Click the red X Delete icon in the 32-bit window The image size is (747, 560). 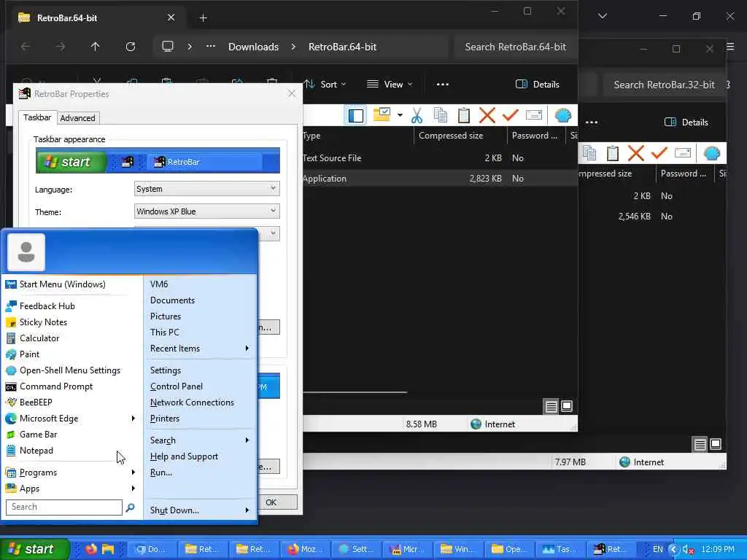[x=636, y=153]
